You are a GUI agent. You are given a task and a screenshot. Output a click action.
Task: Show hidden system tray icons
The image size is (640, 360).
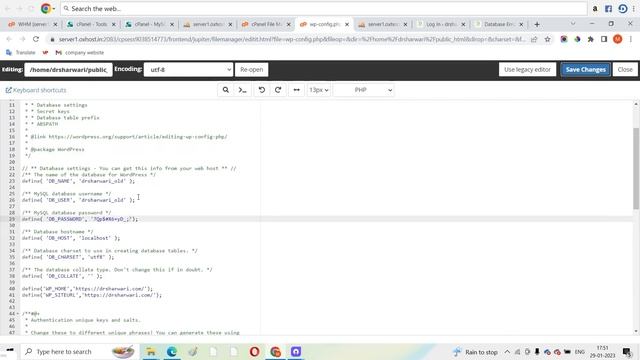pyautogui.click(x=507, y=352)
